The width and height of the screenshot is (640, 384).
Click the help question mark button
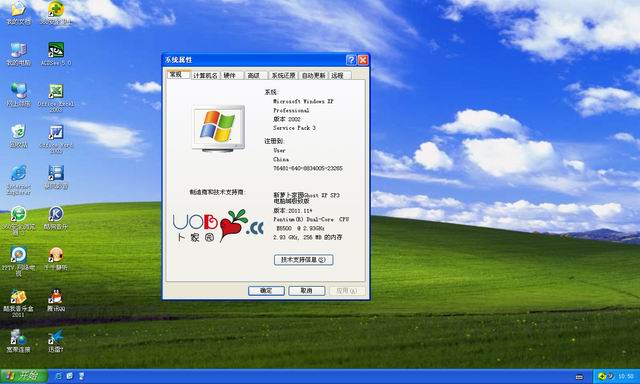(x=351, y=60)
